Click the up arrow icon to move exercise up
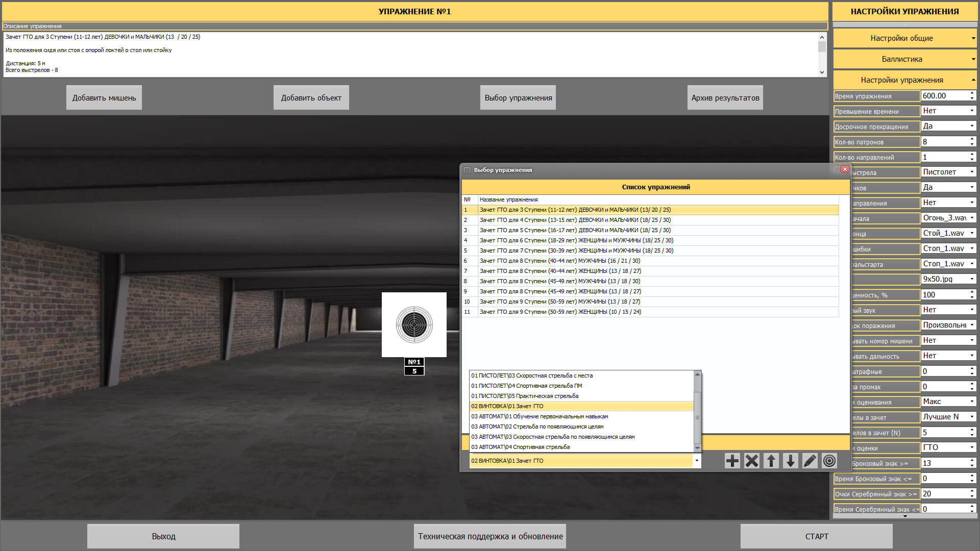The image size is (980, 551). (x=771, y=461)
